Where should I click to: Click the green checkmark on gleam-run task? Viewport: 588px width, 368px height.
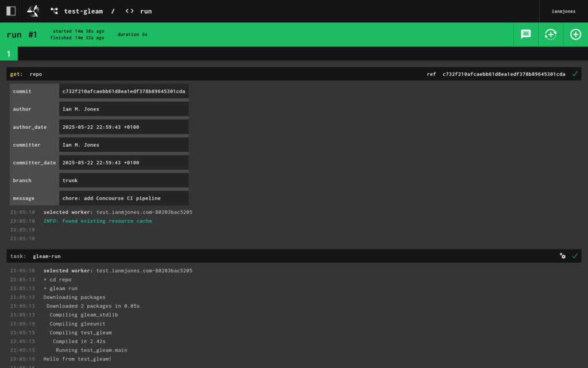575,256
